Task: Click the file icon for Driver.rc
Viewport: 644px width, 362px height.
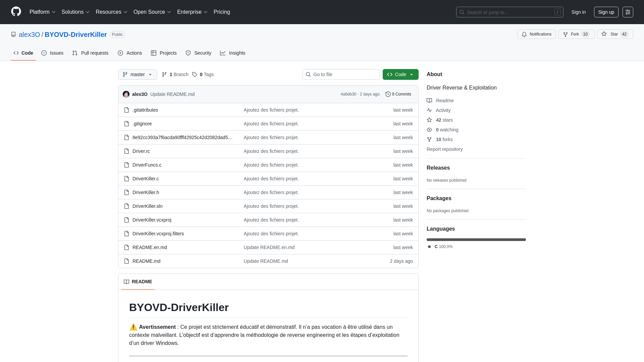Action: pos(126,151)
